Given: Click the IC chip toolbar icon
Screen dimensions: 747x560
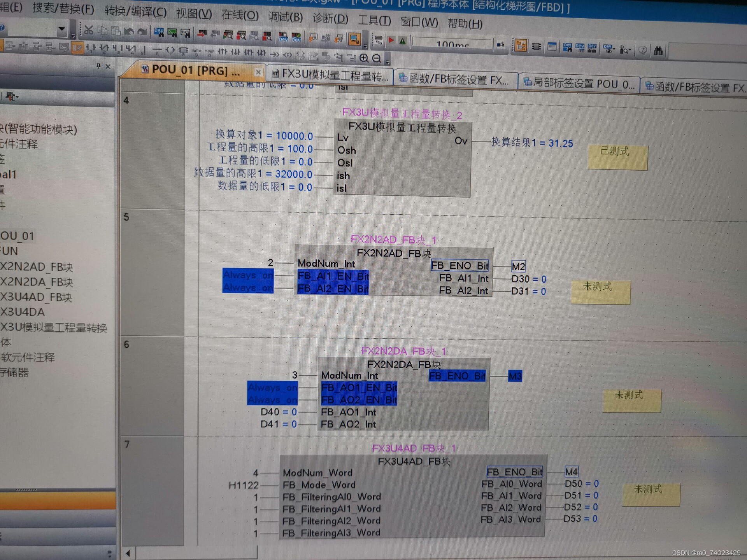Looking at the screenshot, I should coord(536,47).
